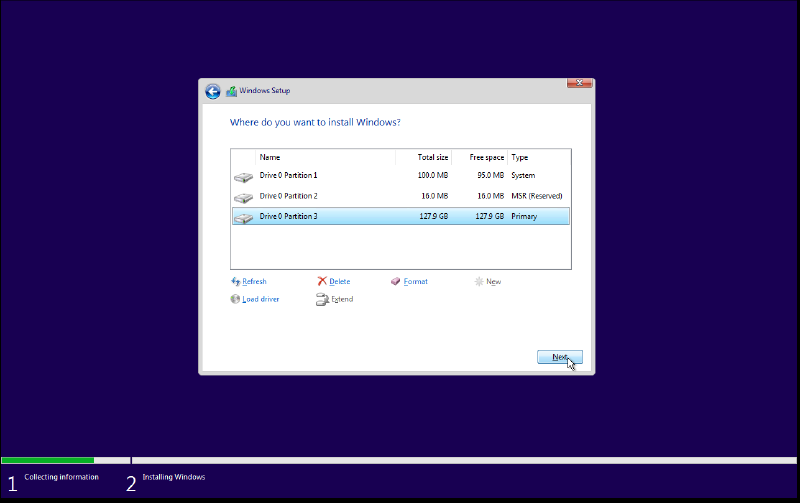Click the Extend partition icon
Screen dimensions: 800x503
point(322,299)
